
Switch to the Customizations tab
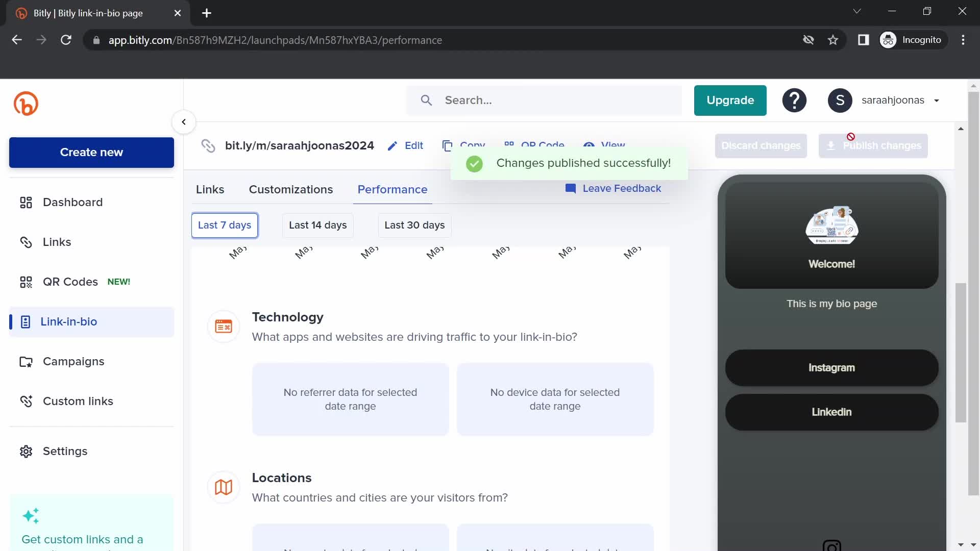(x=291, y=190)
